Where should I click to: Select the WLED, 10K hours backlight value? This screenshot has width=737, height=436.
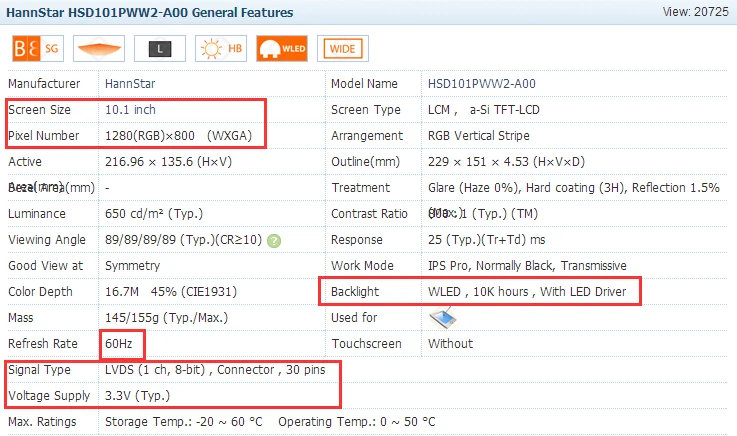(527, 292)
